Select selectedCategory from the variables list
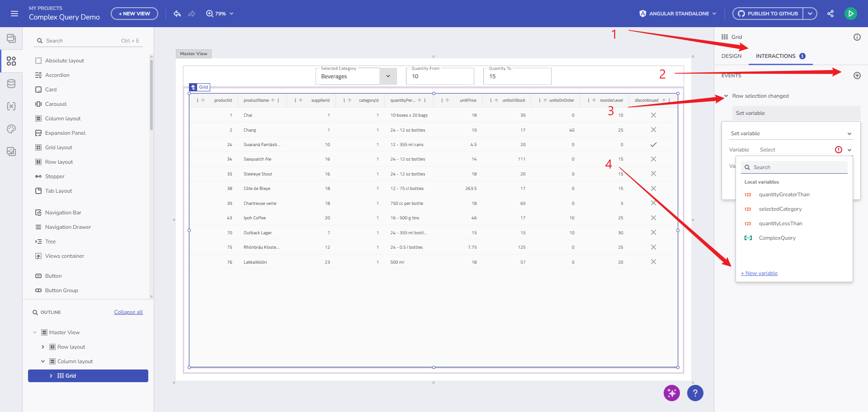This screenshot has height=412, width=868. pyautogui.click(x=780, y=209)
